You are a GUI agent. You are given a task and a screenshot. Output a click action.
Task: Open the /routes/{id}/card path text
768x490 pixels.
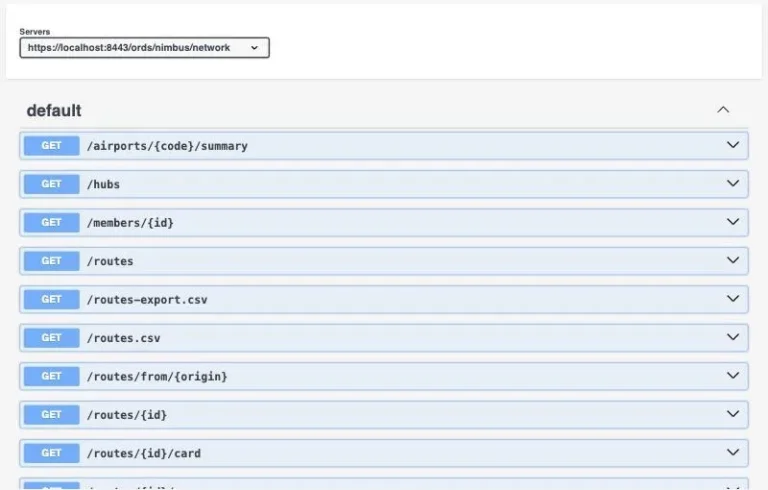tap(144, 453)
